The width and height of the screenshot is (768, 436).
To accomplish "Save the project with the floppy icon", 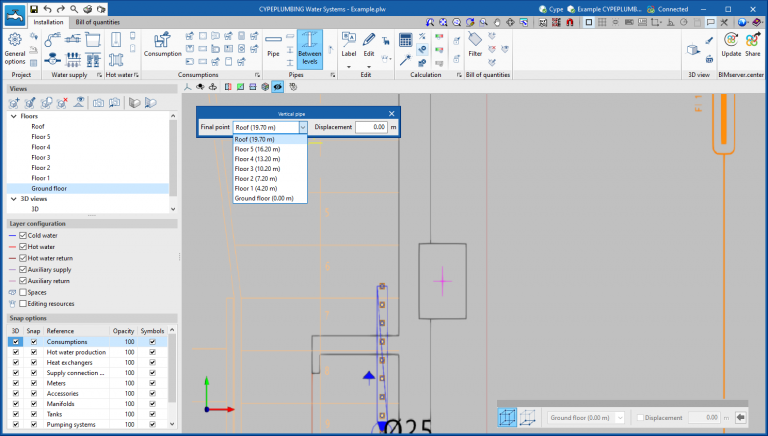I will (34, 9).
